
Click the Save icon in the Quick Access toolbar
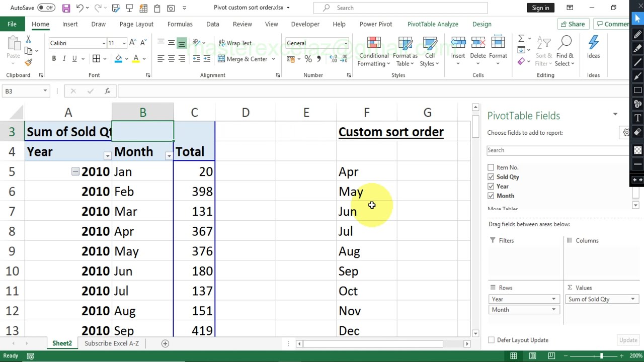(x=66, y=8)
